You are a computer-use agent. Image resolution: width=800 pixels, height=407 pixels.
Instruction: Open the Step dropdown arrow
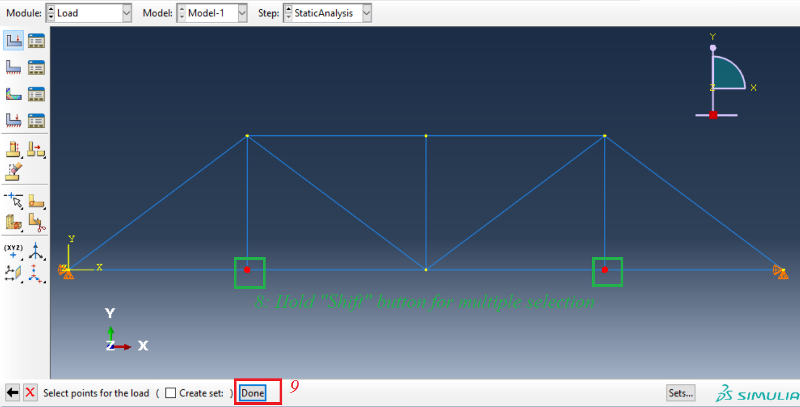367,13
